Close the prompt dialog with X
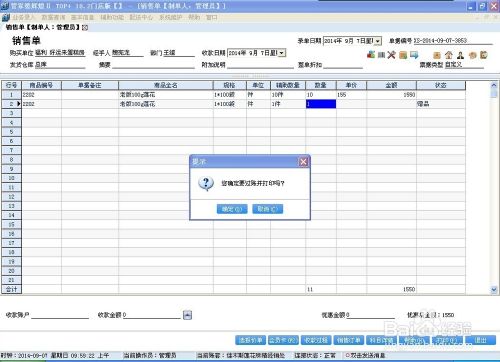The width and height of the screenshot is (500, 362). pyautogui.click(x=303, y=162)
